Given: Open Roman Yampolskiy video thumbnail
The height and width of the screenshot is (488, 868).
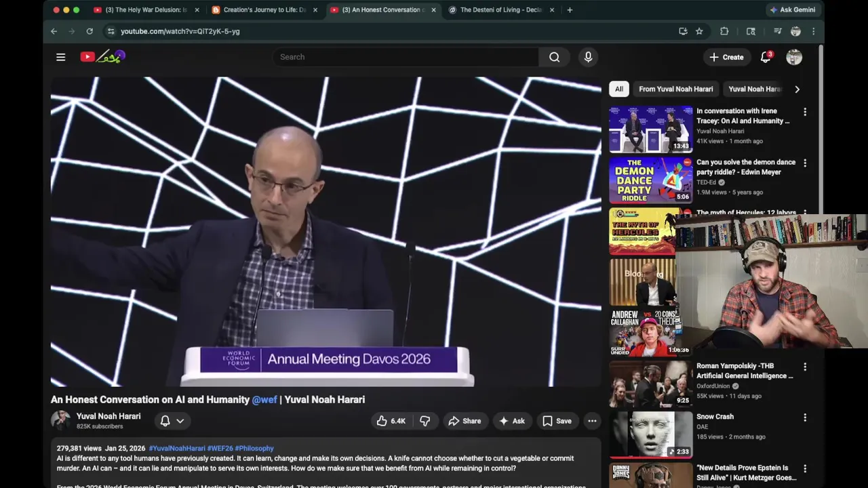Looking at the screenshot, I should pos(651,384).
